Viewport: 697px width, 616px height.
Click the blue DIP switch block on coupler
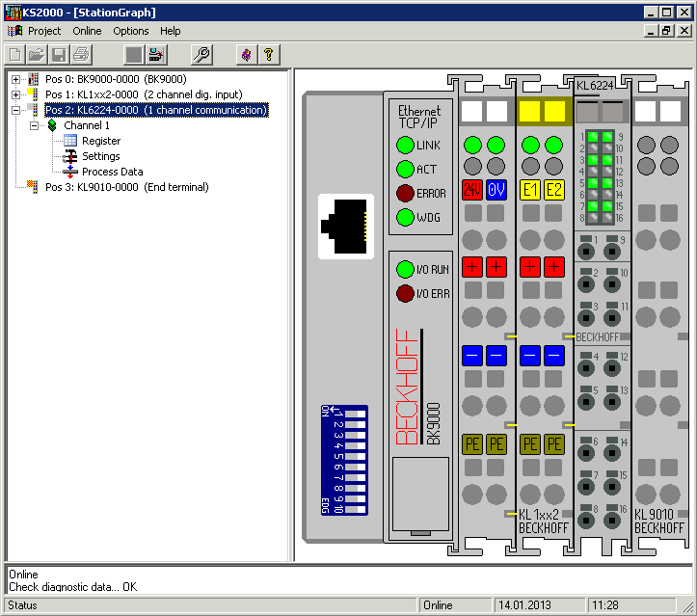344,460
